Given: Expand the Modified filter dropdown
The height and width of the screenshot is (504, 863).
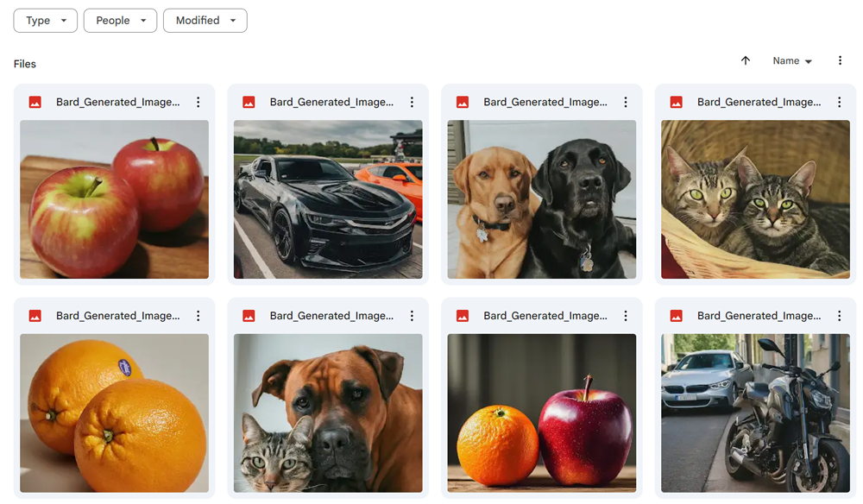Looking at the screenshot, I should click(x=205, y=21).
